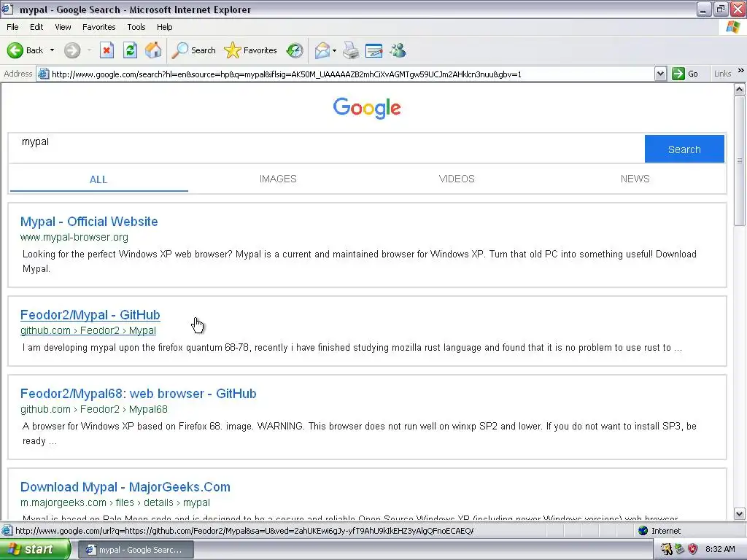This screenshot has height=560, width=747.
Task: Click the first system tray icon
Action: click(x=667, y=549)
